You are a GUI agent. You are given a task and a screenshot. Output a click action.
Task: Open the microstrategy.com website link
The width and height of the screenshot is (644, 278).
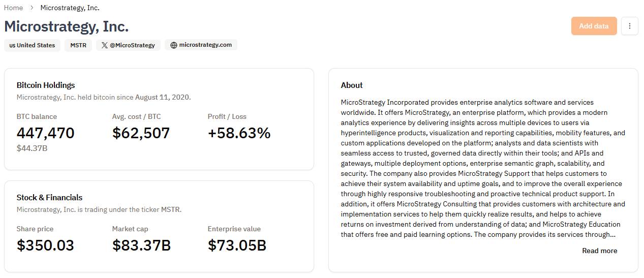pos(201,45)
